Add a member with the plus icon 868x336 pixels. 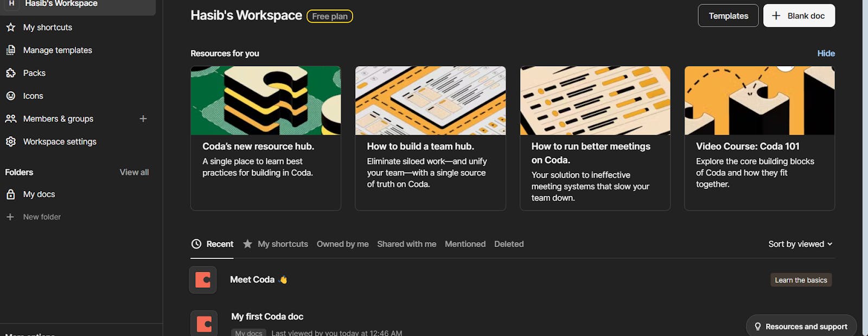coord(143,118)
